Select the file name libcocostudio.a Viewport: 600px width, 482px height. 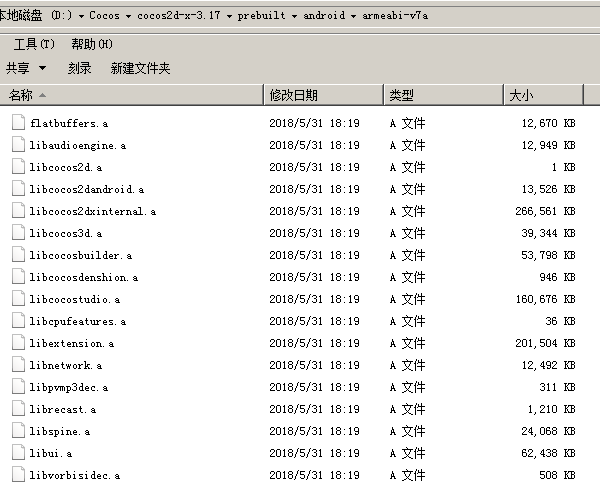(75, 299)
